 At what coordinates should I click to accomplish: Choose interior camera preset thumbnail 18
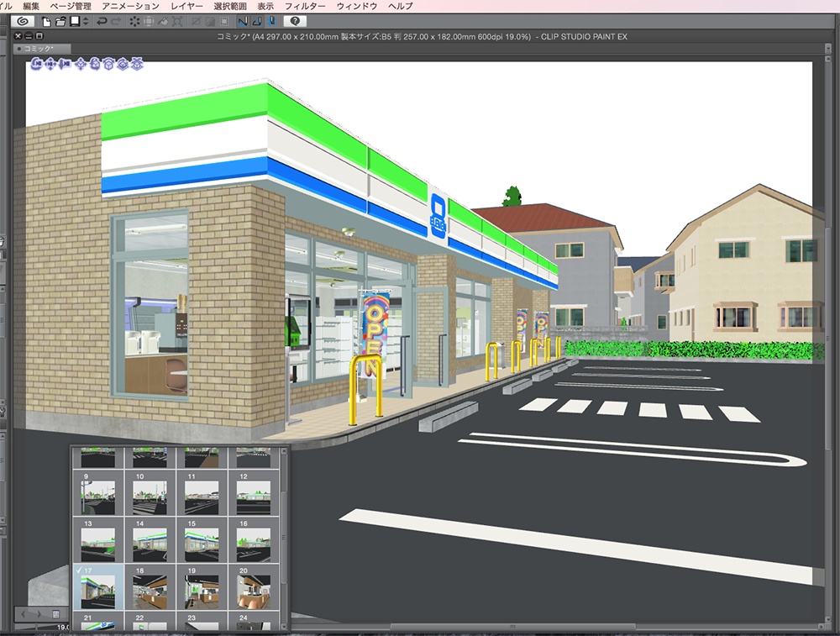point(150,587)
